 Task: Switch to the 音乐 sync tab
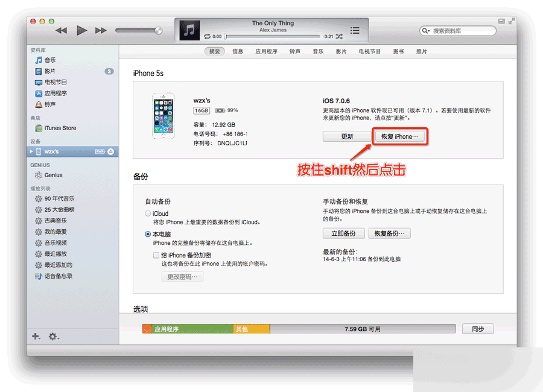click(318, 51)
